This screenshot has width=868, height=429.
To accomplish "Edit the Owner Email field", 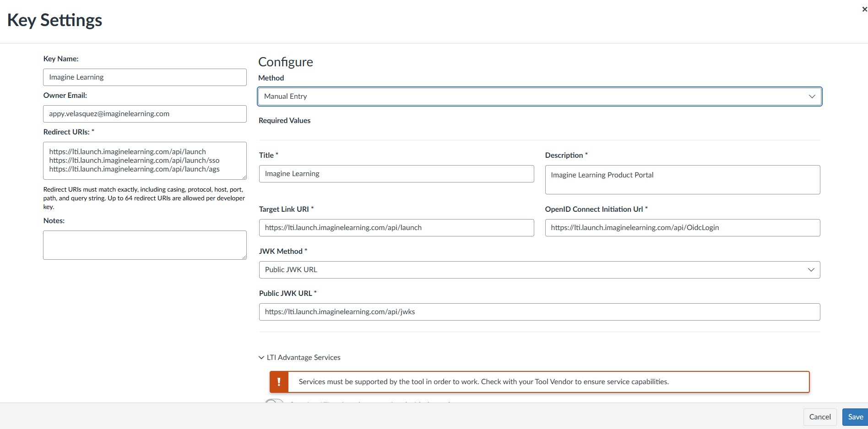I will pyautogui.click(x=145, y=114).
